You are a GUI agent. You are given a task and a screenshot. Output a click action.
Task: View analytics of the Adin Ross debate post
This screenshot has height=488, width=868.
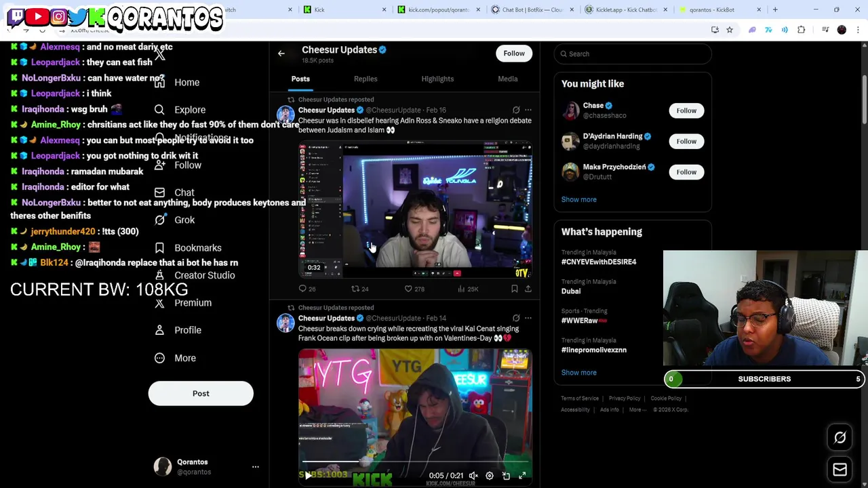click(468, 289)
